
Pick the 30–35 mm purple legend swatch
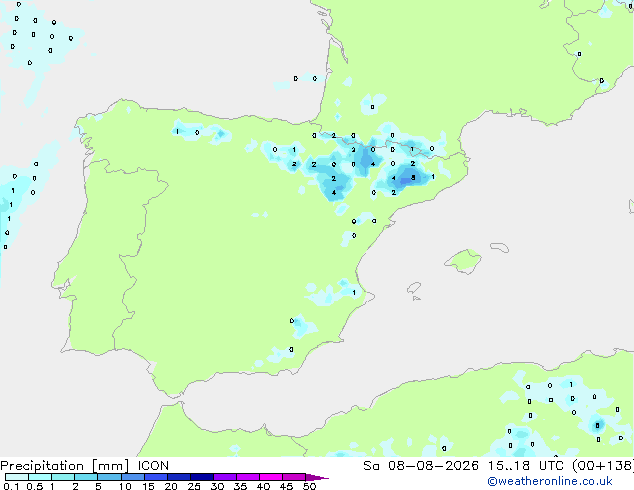click(224, 477)
